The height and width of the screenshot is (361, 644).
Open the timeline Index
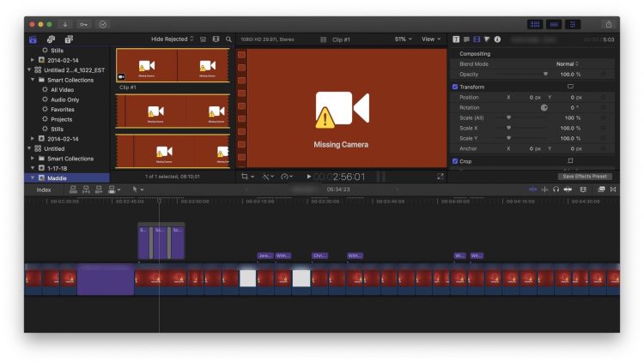[x=44, y=190]
